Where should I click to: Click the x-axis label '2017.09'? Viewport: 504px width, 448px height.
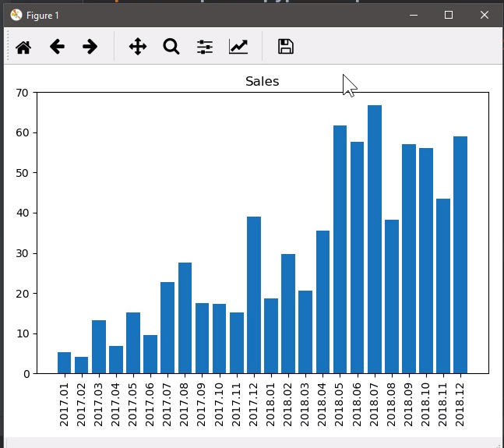pos(201,404)
